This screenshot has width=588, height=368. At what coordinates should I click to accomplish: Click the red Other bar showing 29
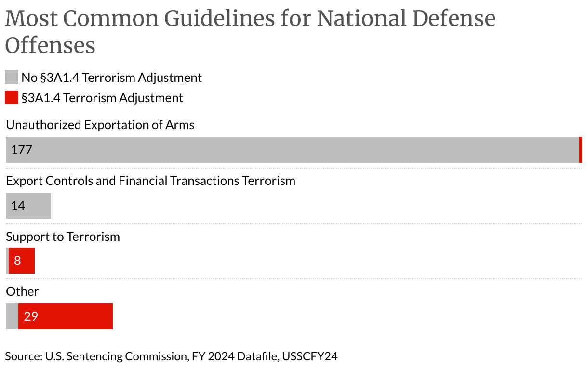coord(72,316)
